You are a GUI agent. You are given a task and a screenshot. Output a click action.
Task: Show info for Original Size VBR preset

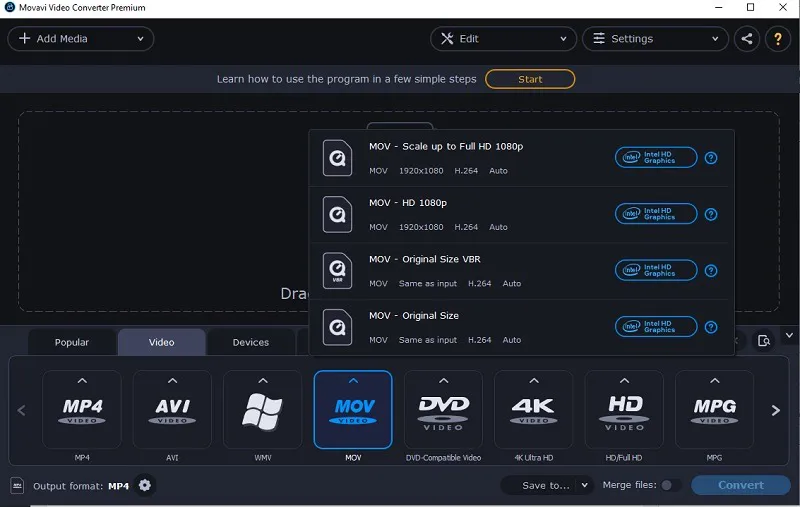[711, 271]
